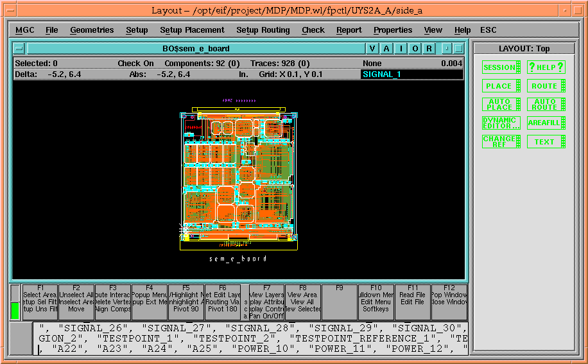Open the AREAFILL palette menu
Image resolution: width=588 pixels, height=364 pixels.
[x=546, y=123]
